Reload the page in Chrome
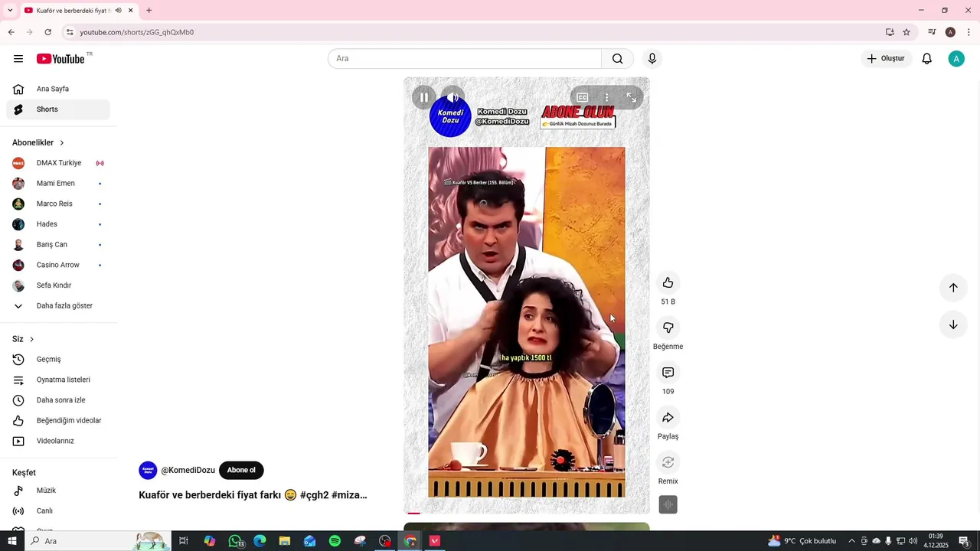Screen dimensions: 980x551 [47, 32]
